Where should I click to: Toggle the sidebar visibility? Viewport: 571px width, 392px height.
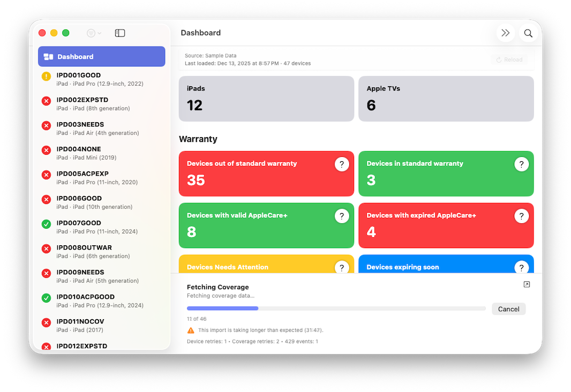(120, 33)
